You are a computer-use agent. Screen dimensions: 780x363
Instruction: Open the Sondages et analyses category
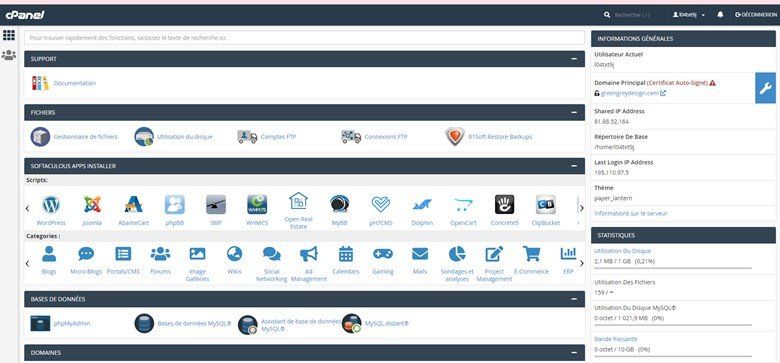[457, 254]
